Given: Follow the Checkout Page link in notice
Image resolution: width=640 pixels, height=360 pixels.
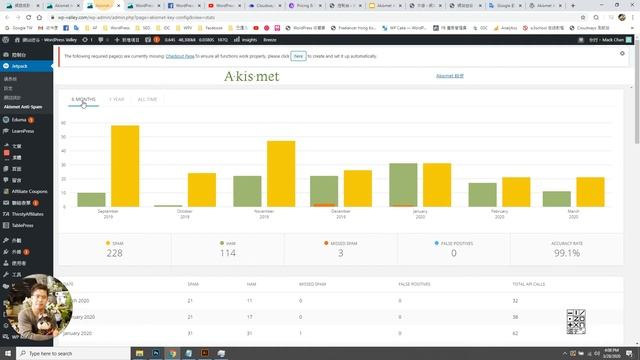Looking at the screenshot, I should click(180, 56).
